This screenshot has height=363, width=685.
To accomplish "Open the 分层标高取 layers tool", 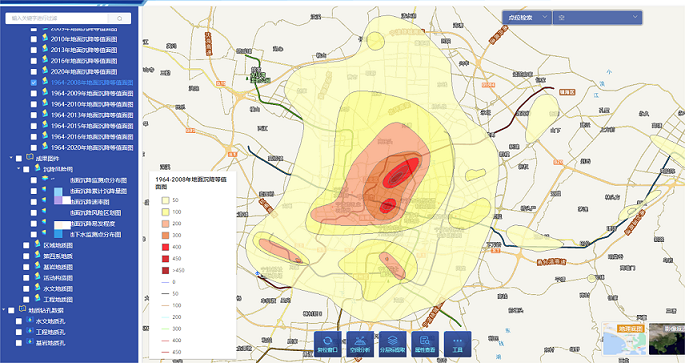I will point(392,344).
